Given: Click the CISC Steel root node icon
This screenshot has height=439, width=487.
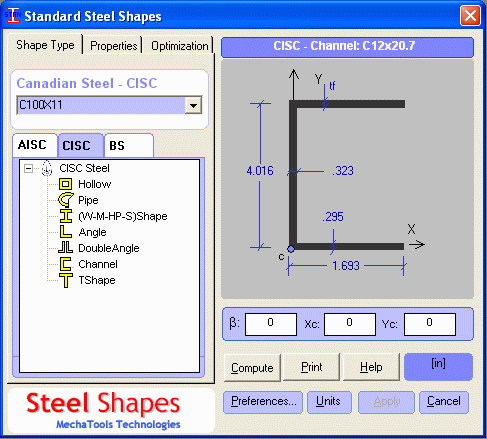Looking at the screenshot, I should pyautogui.click(x=47, y=168).
